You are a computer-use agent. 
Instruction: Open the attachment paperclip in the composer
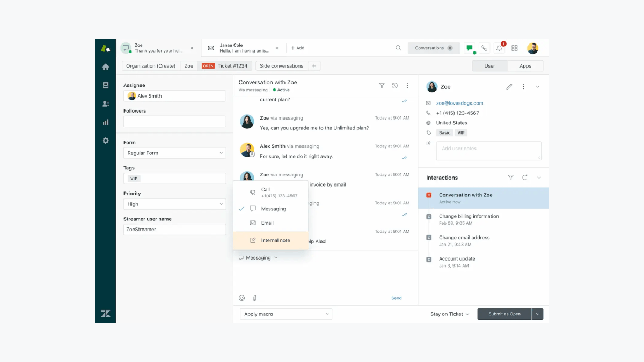254,298
